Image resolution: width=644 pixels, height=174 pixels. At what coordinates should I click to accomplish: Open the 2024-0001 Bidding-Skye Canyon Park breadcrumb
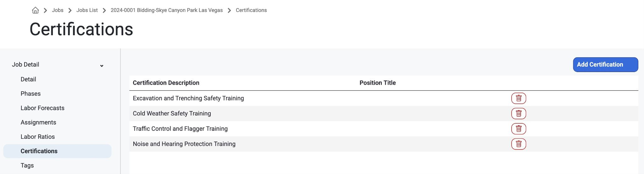pyautogui.click(x=167, y=10)
